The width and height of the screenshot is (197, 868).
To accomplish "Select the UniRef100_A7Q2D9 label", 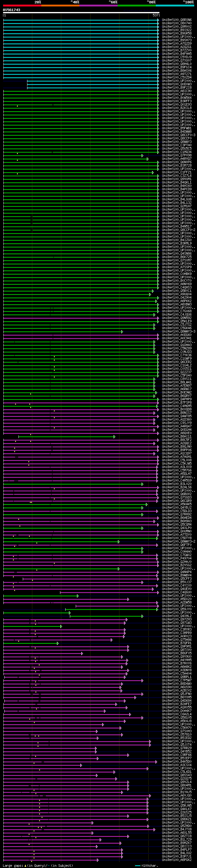I will [x=177, y=43].
